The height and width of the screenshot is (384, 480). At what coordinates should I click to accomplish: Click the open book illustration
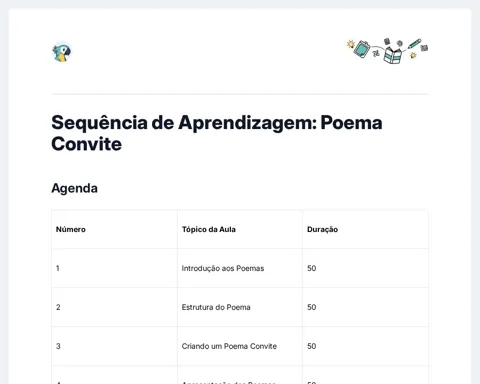(393, 55)
